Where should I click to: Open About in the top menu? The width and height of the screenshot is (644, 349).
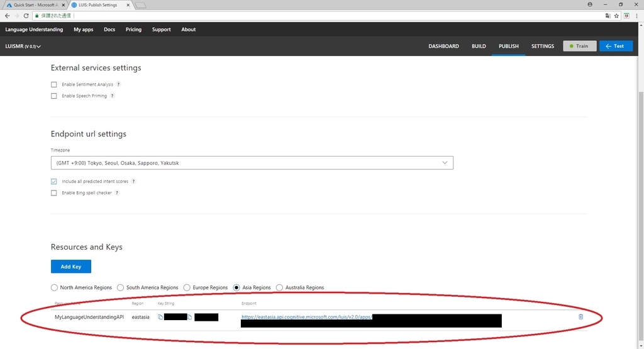tap(189, 30)
